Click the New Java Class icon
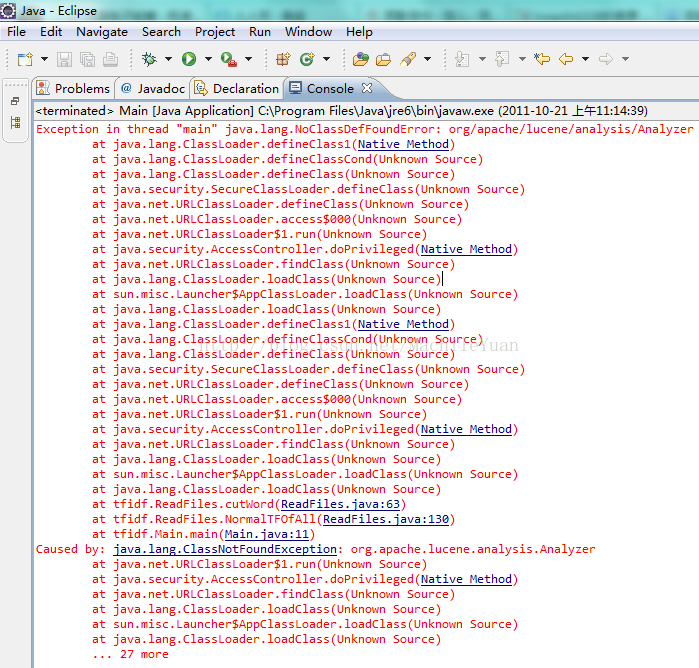699x668 pixels. [x=307, y=60]
